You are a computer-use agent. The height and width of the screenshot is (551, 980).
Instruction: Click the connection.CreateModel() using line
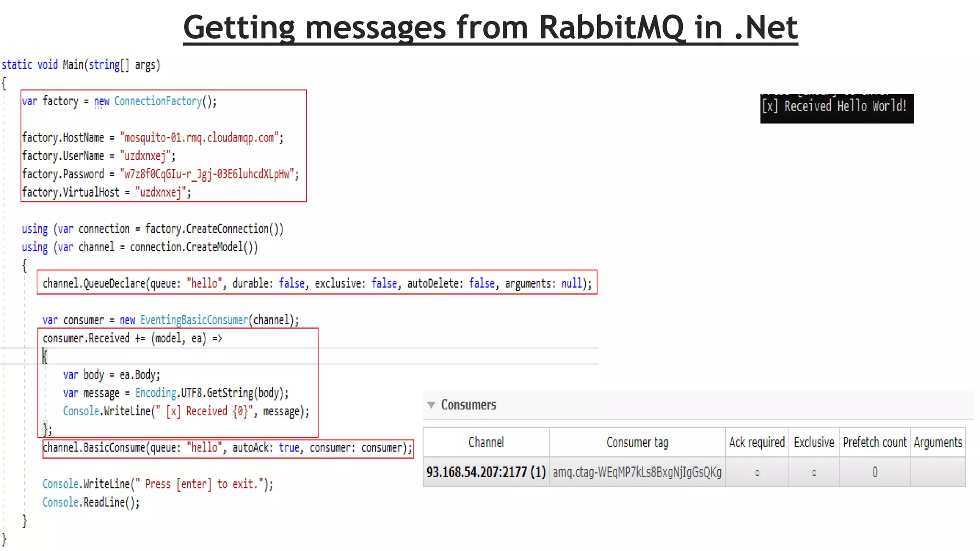pos(140,247)
